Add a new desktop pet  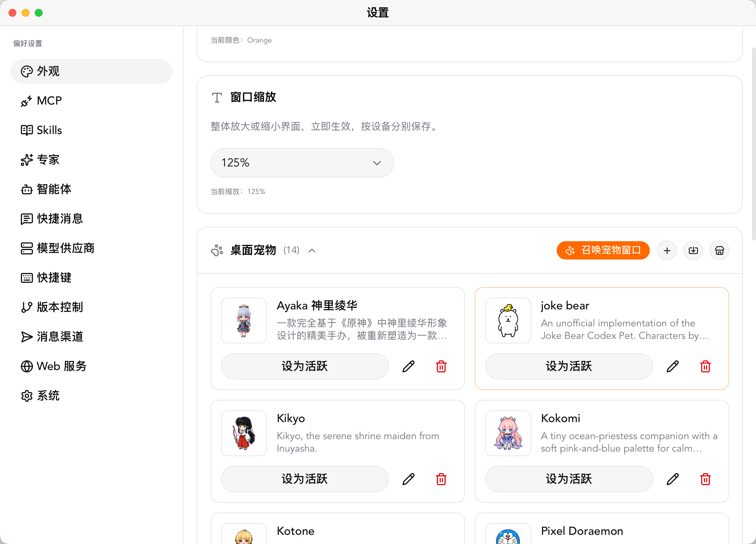pyautogui.click(x=667, y=250)
